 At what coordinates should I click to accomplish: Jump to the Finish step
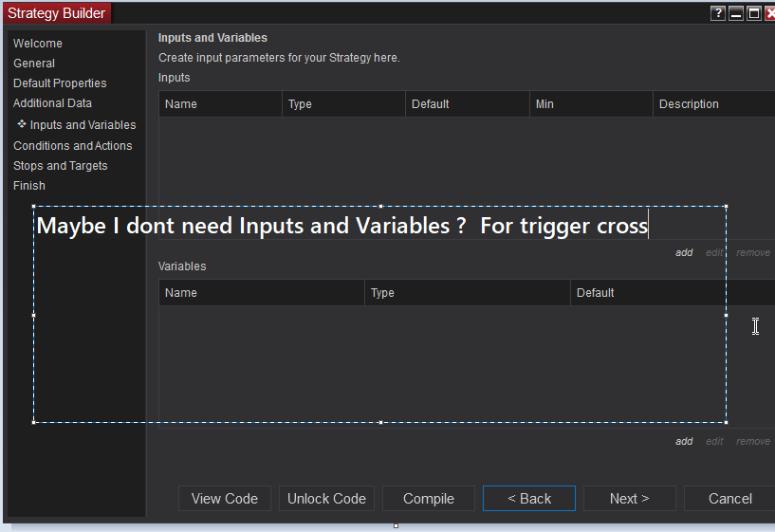(x=29, y=186)
